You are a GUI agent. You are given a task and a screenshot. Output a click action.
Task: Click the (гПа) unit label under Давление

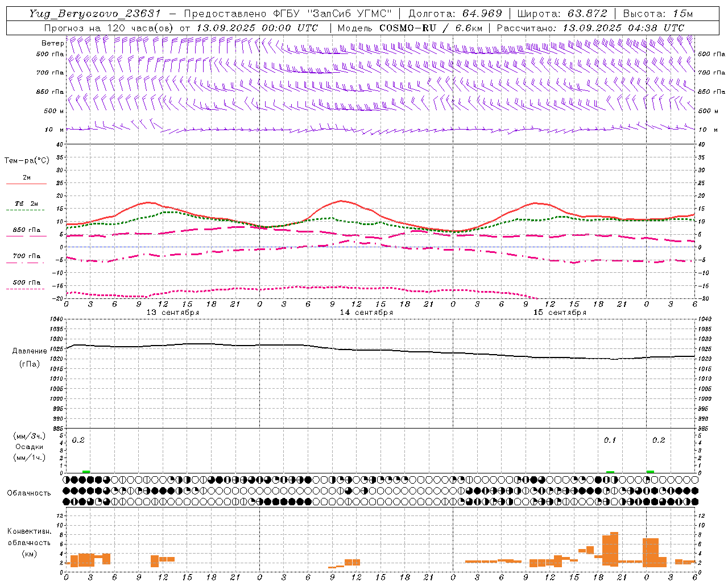pos(30,364)
